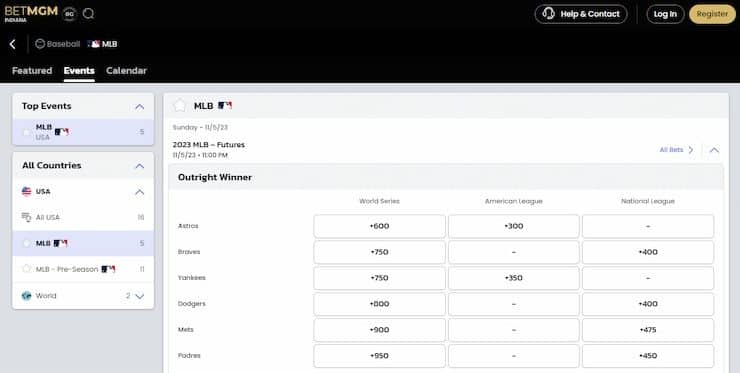Click the American League column header
740x373 pixels.
[x=513, y=201]
